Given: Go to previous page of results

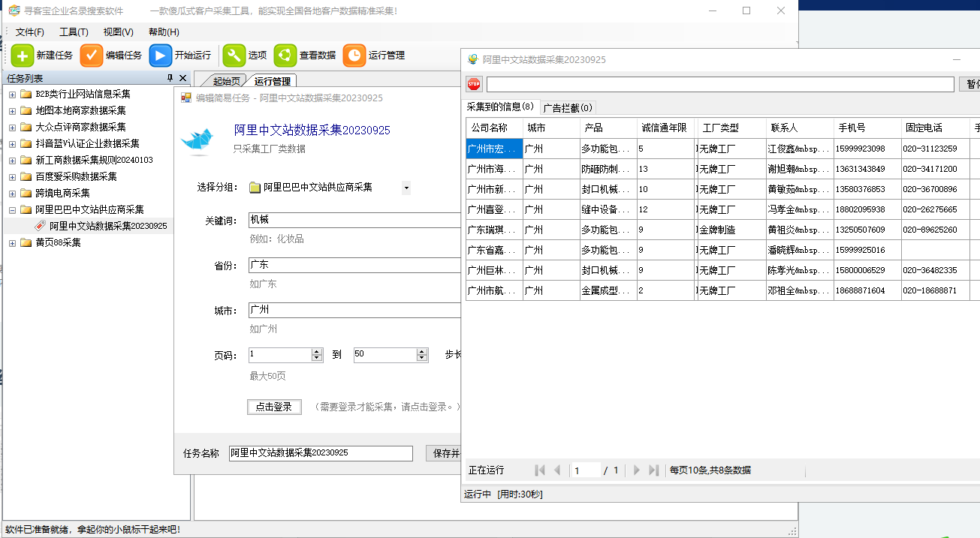Looking at the screenshot, I should [x=557, y=470].
